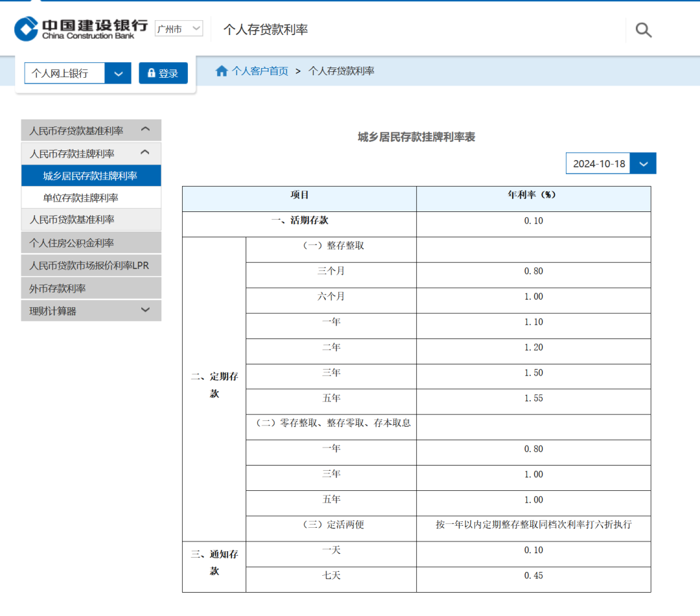
Task: Open the 2024-10-18 date dropdown
Action: click(644, 163)
